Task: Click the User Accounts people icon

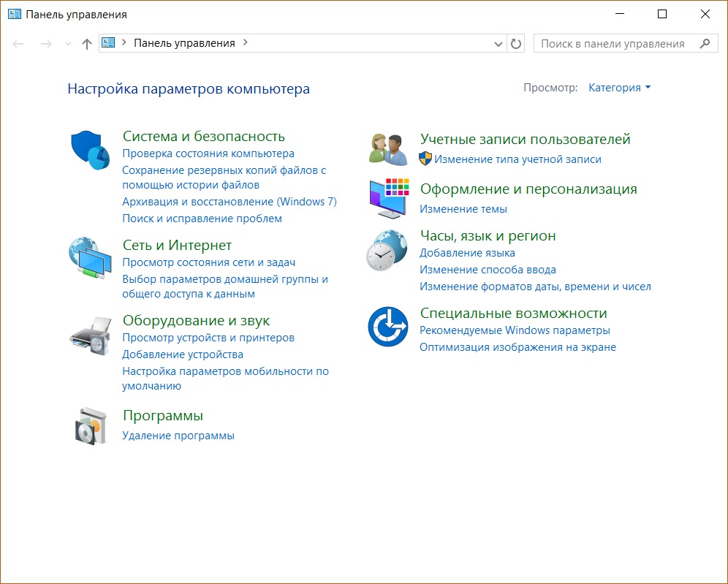Action: click(387, 149)
